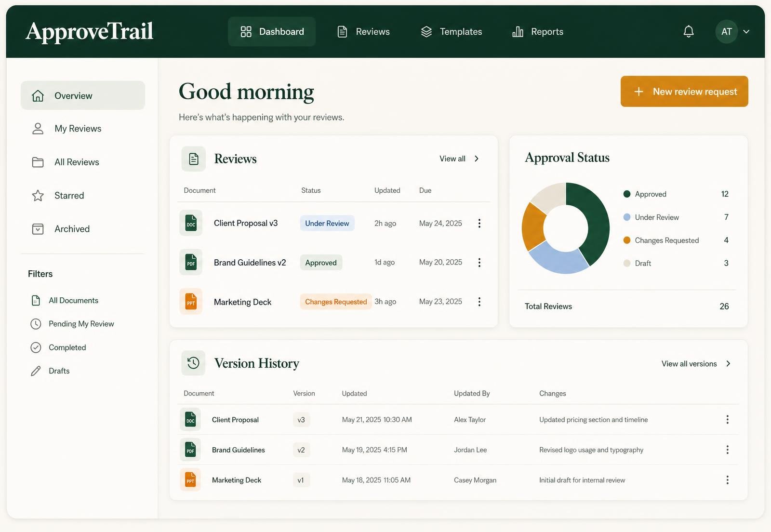Click the Changes Requested status badge
Image resolution: width=771 pixels, height=532 pixels.
tap(336, 302)
